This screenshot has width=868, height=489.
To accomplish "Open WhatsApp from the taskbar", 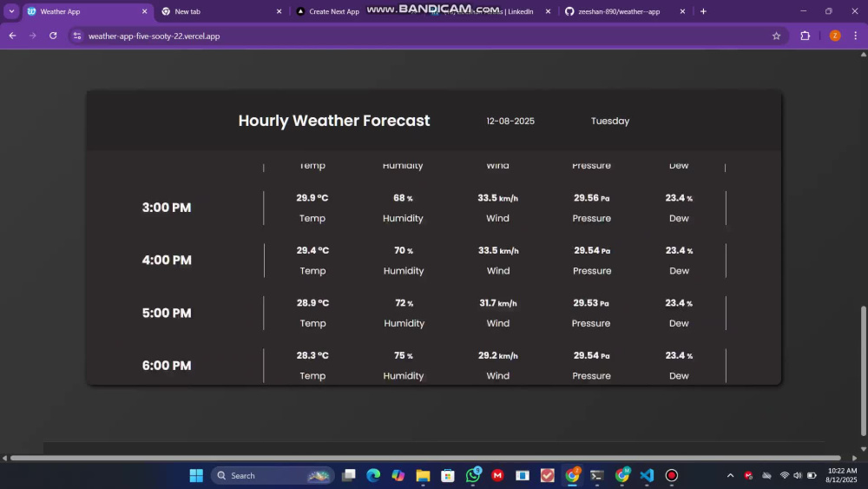I will click(473, 476).
